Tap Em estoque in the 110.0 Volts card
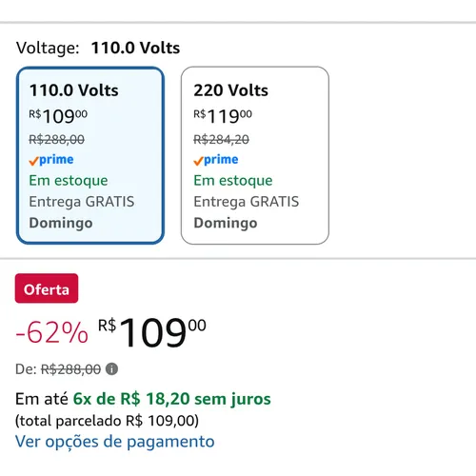Image resolution: width=476 pixels, height=476 pixels. 69,181
